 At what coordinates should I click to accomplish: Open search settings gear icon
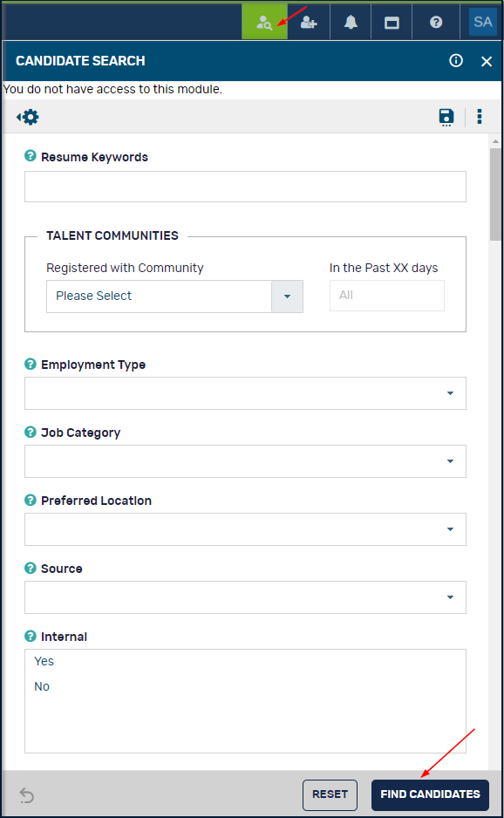click(28, 117)
